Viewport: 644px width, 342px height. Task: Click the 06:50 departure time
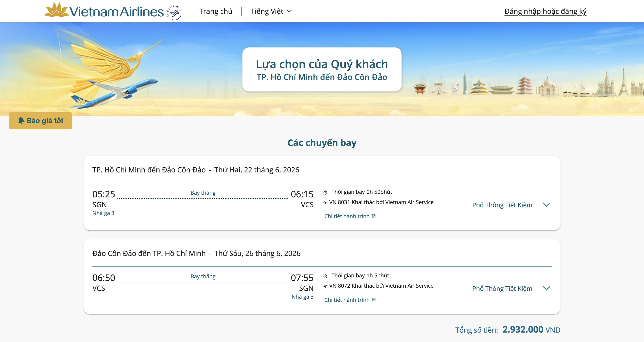104,278
